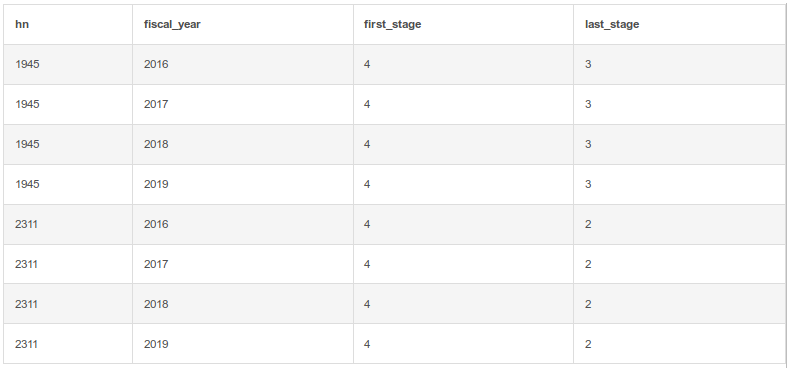Select hn 2311 in the 2016 row
The height and width of the screenshot is (368, 787).
point(26,224)
